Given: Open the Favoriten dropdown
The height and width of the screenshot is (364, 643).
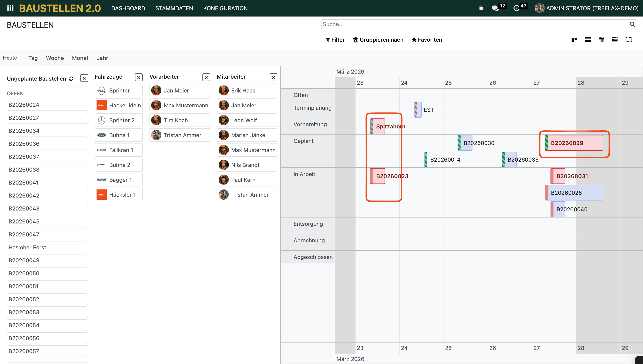Looking at the screenshot, I should click(x=427, y=40).
